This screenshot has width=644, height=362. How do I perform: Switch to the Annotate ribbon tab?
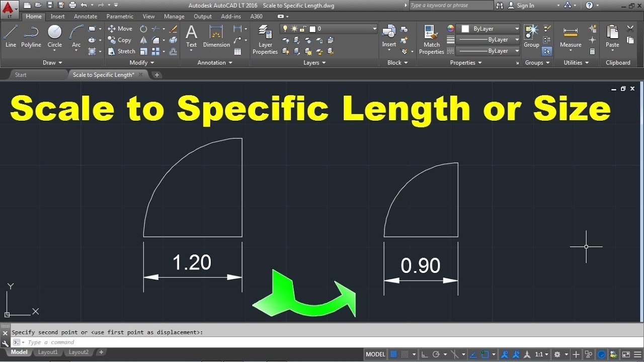coord(86,17)
